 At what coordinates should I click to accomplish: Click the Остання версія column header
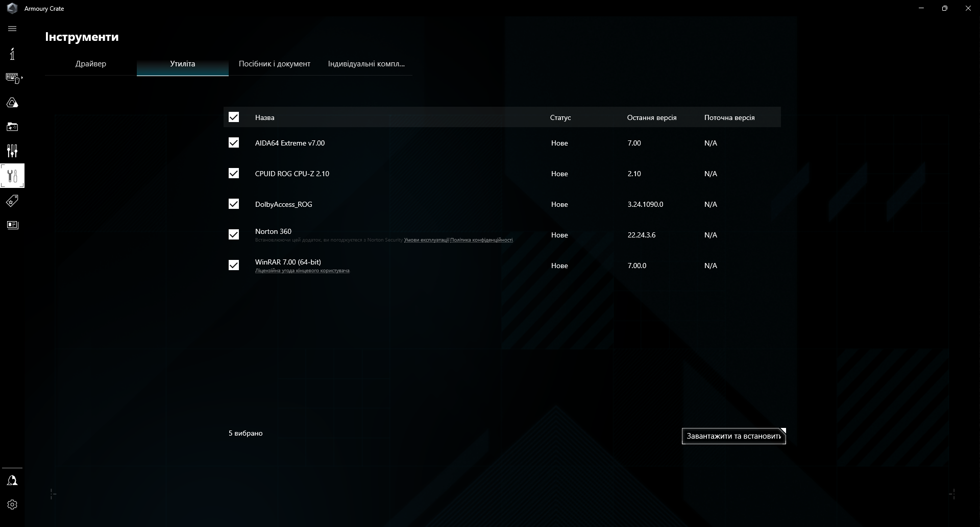[652, 117]
